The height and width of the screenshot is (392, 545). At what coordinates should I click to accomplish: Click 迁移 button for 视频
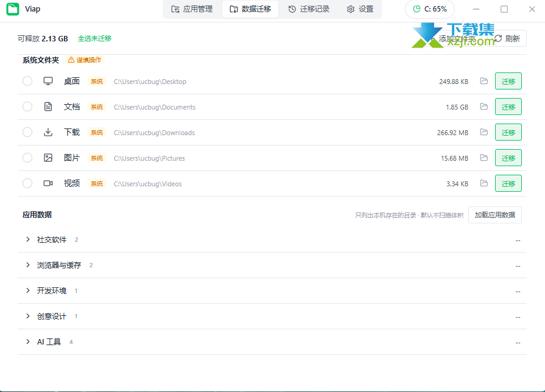[x=508, y=183]
